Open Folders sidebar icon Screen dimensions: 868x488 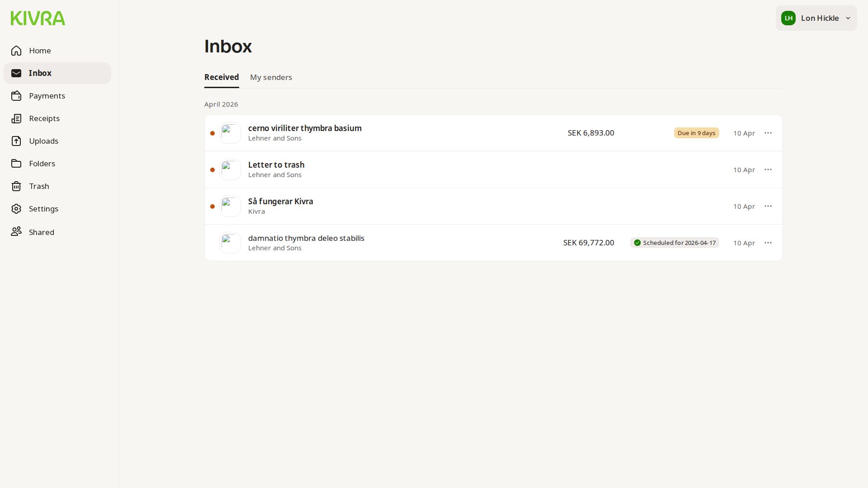pos(16,164)
